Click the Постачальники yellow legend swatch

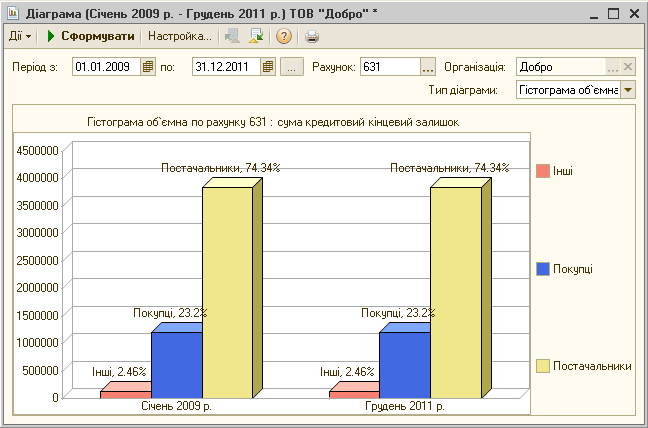click(x=543, y=366)
